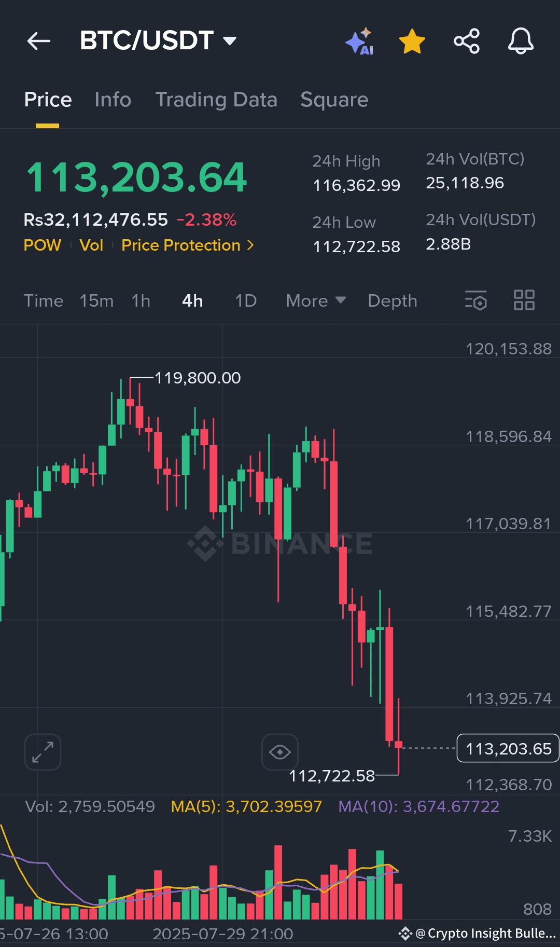
Task: Open chart indicator settings icon
Action: [475, 300]
